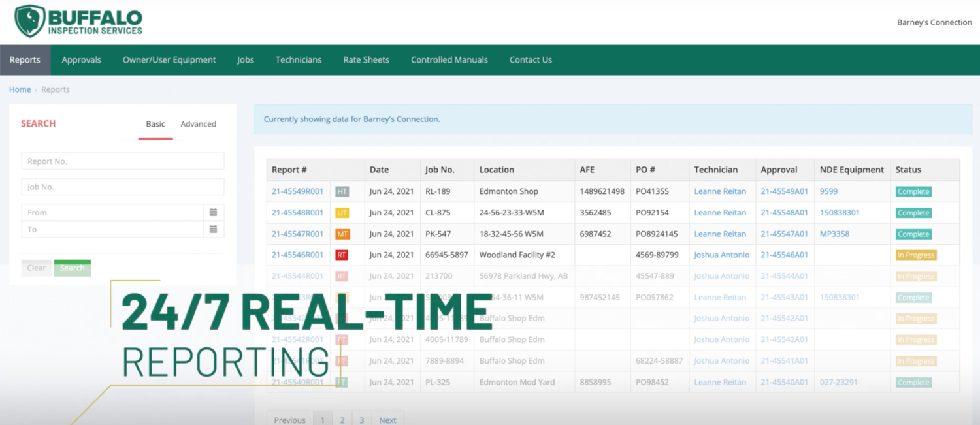
Task: Switch to the Advanced search tab
Action: click(x=198, y=124)
